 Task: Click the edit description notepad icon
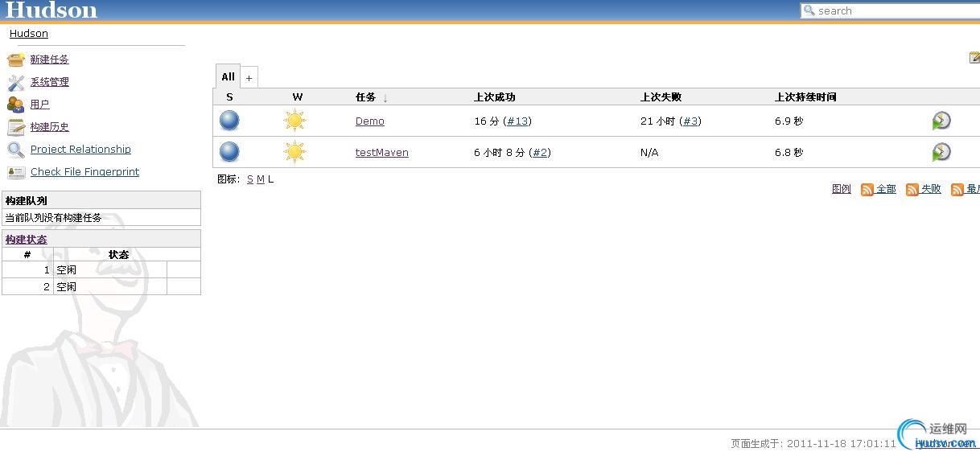974,58
